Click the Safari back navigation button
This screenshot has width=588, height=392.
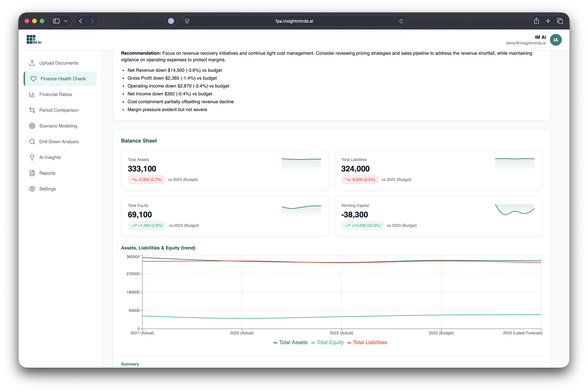[81, 21]
